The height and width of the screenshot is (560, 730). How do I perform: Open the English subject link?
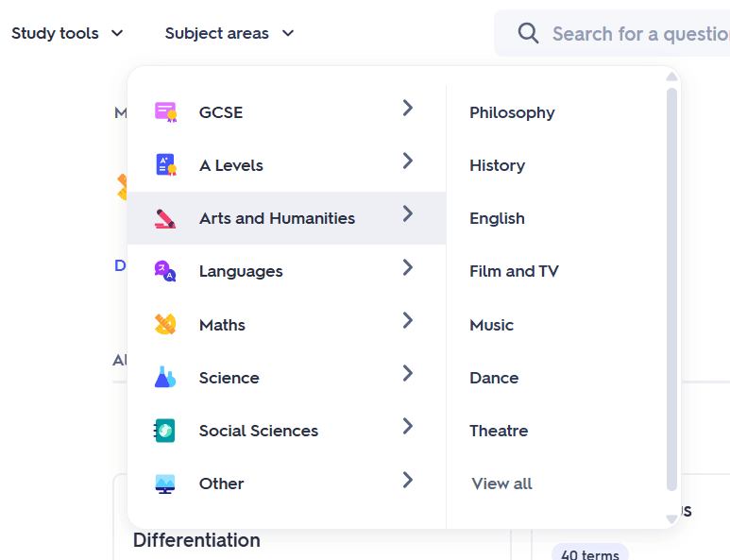497,219
